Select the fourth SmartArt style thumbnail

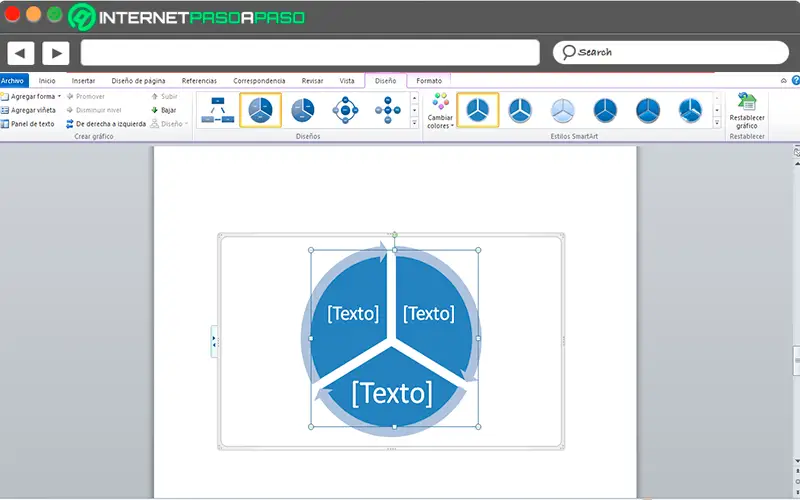(605, 110)
